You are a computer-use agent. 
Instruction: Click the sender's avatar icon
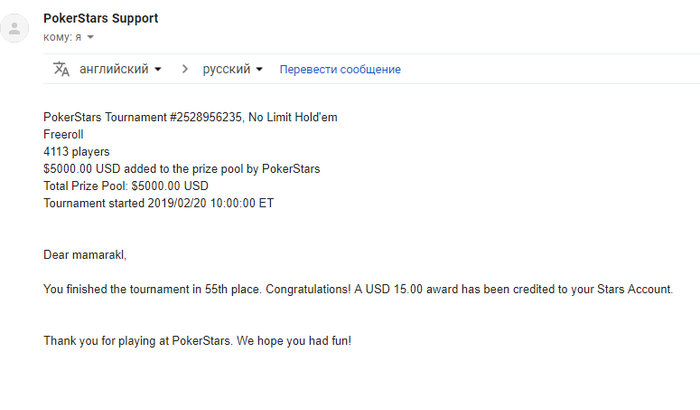click(x=15, y=28)
